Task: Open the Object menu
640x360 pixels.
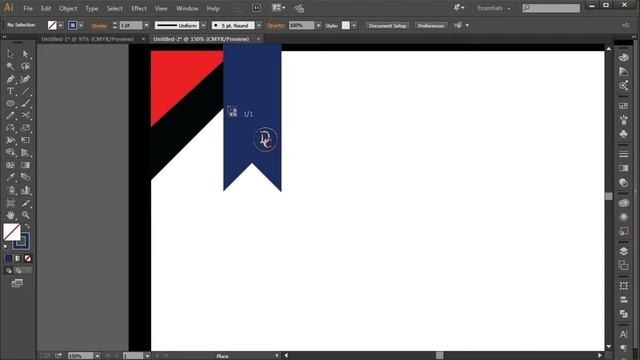Action: pos(68,8)
